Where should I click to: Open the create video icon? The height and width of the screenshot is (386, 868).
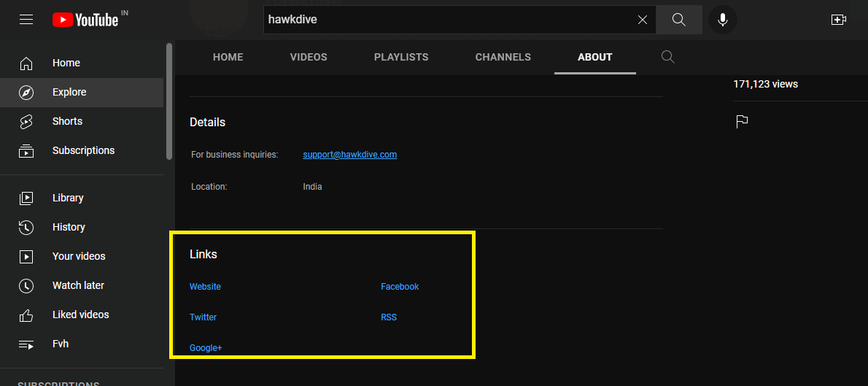[x=838, y=20]
